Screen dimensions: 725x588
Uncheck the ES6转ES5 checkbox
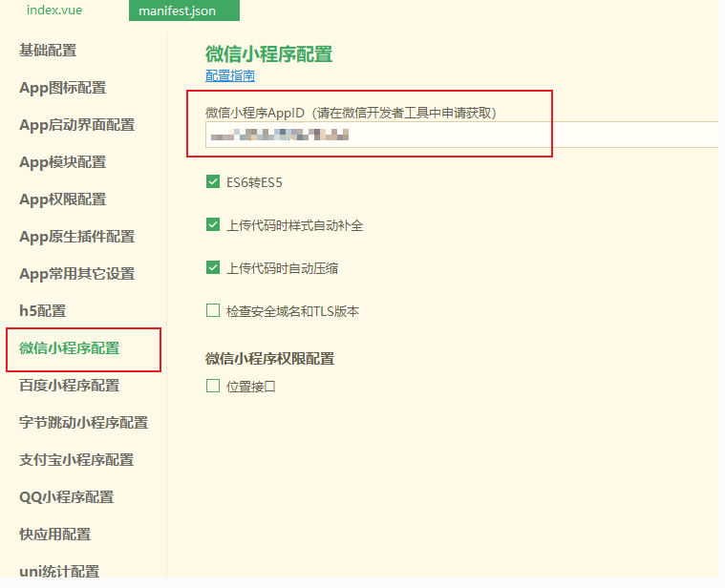pos(213,181)
